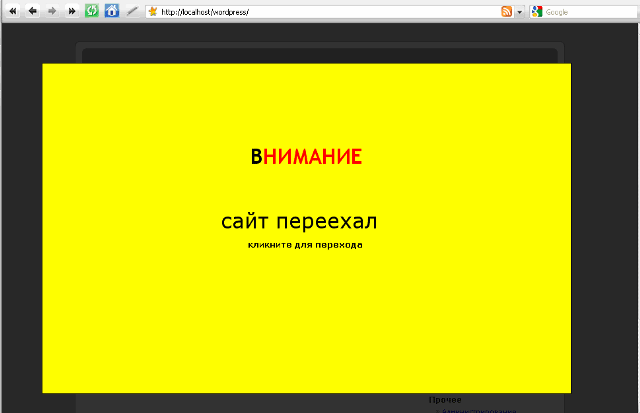640x413 pixels.
Task: Click the 'Прочее' sidebar heading
Action: tap(445, 400)
